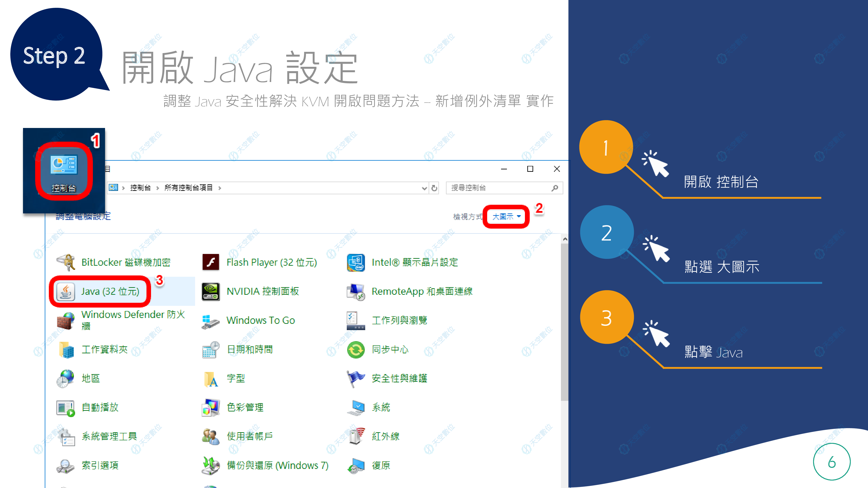Click the scrollbar up arrow
This screenshot has width=868, height=488.
tap(565, 239)
